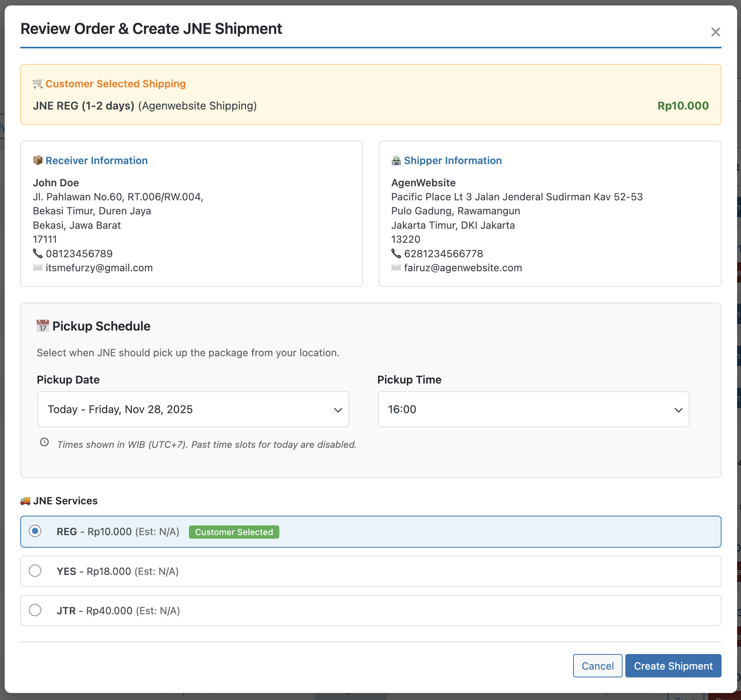Click the shipper phone icon
This screenshot has height=700, width=741.
396,253
